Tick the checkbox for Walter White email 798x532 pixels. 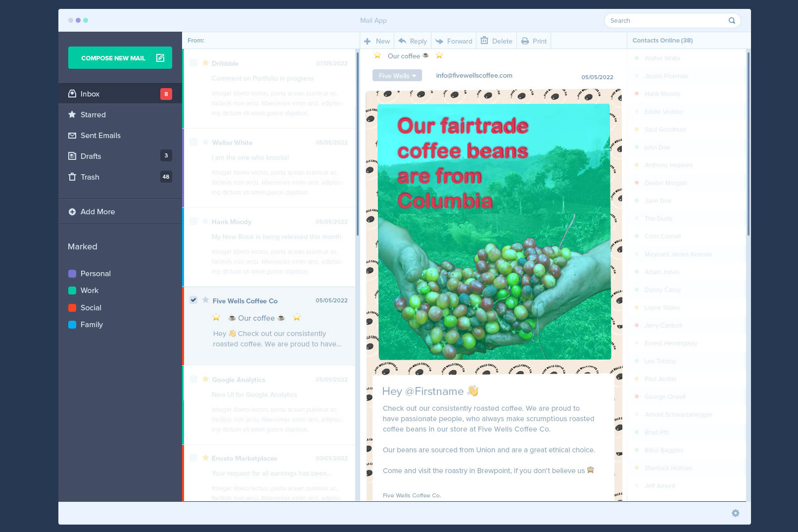coord(193,142)
